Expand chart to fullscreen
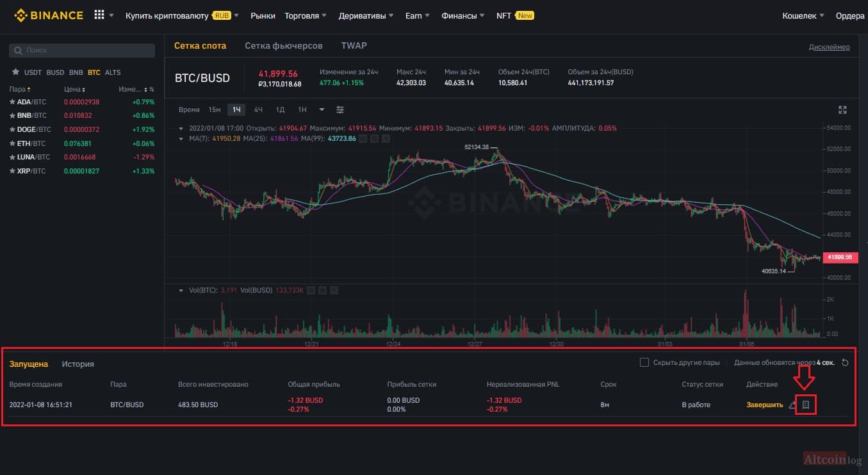The height and width of the screenshot is (475, 868). pyautogui.click(x=842, y=109)
